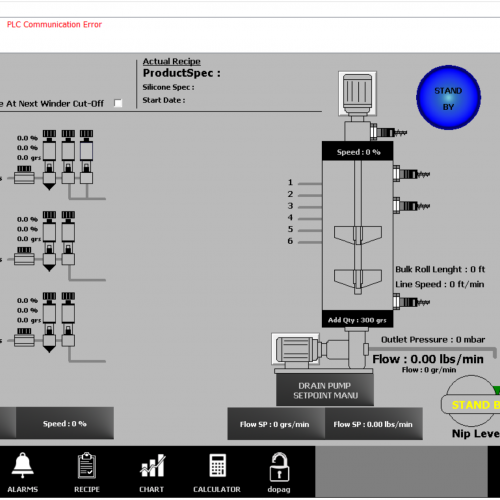Viewport: 500px width, 500px height.
Task: Click the Add Qty : 300 grs field
Action: pos(357,319)
